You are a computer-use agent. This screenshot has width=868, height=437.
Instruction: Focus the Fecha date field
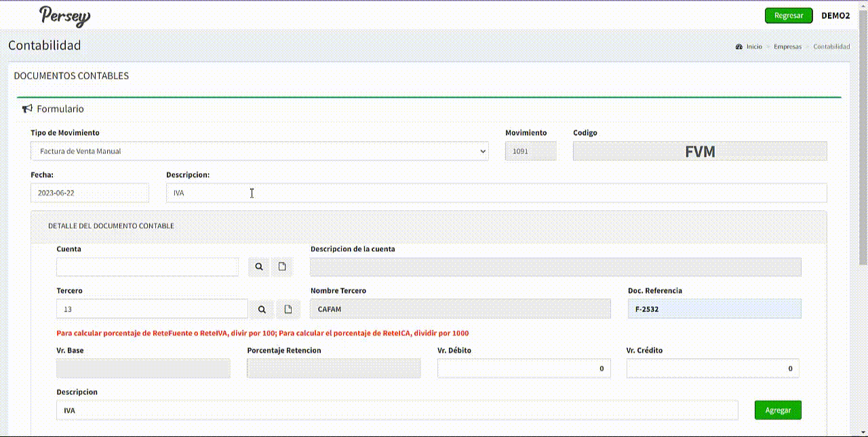click(90, 193)
